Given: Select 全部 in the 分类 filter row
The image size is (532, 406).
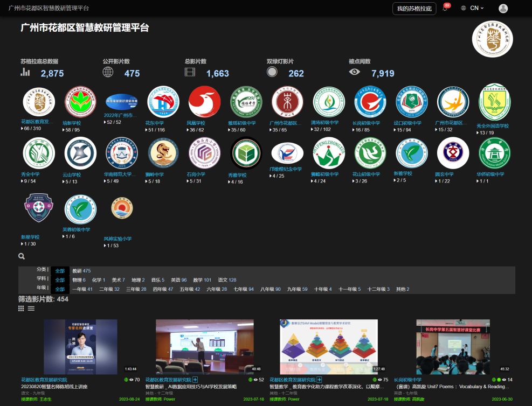Looking at the screenshot, I should tap(60, 271).
